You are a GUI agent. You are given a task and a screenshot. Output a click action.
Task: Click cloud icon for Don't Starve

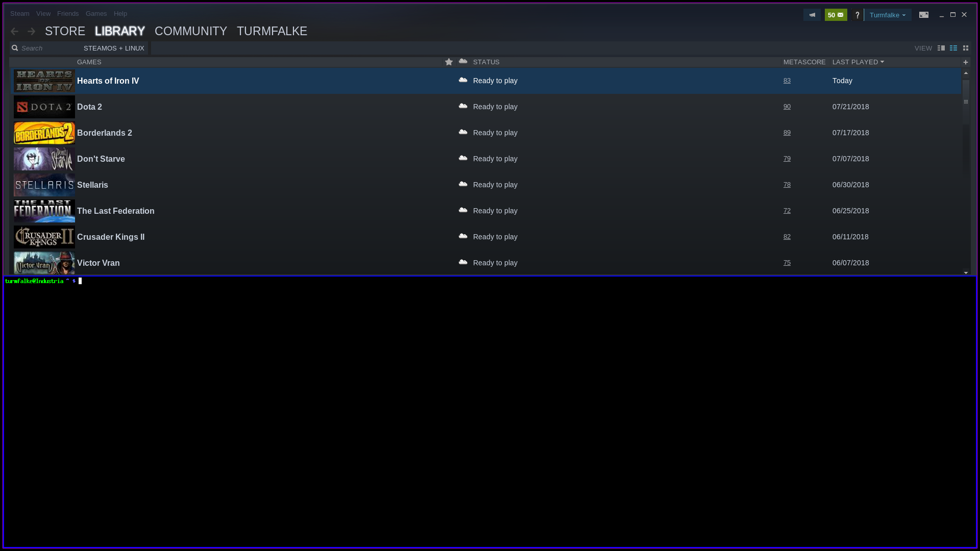point(463,158)
